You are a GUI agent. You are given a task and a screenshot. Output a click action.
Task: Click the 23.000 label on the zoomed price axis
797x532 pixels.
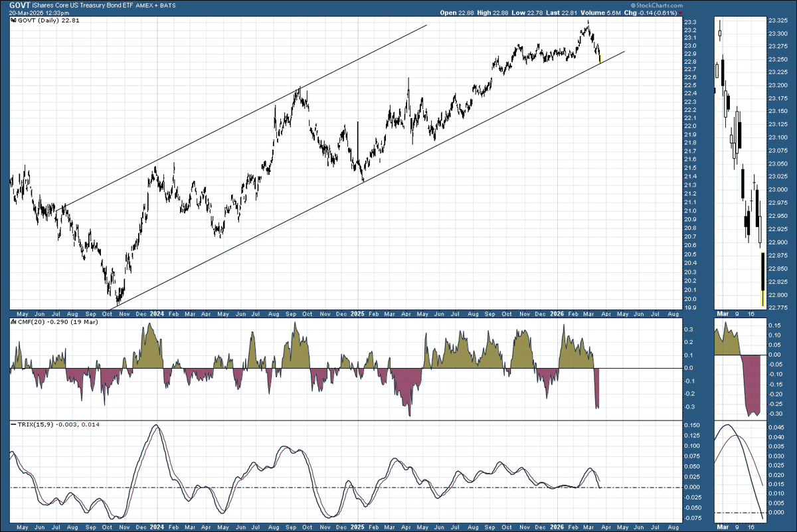pyautogui.click(x=778, y=190)
